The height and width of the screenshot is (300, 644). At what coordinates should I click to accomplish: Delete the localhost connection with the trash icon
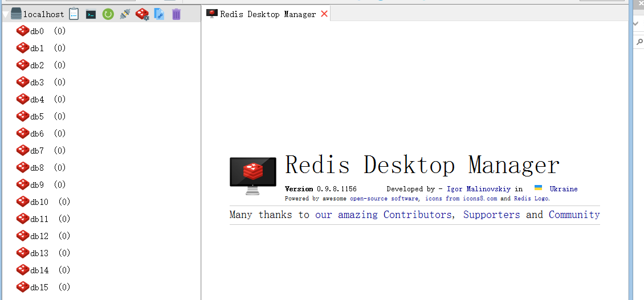point(176,14)
